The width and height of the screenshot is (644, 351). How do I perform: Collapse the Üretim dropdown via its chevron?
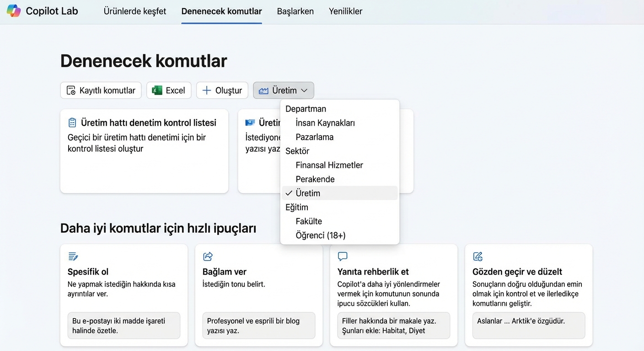tap(304, 90)
